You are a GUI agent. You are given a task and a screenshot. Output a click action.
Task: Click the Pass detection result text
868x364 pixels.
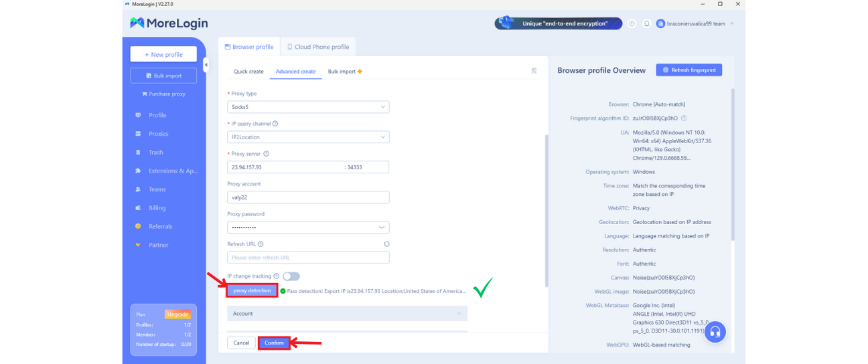tap(376, 291)
